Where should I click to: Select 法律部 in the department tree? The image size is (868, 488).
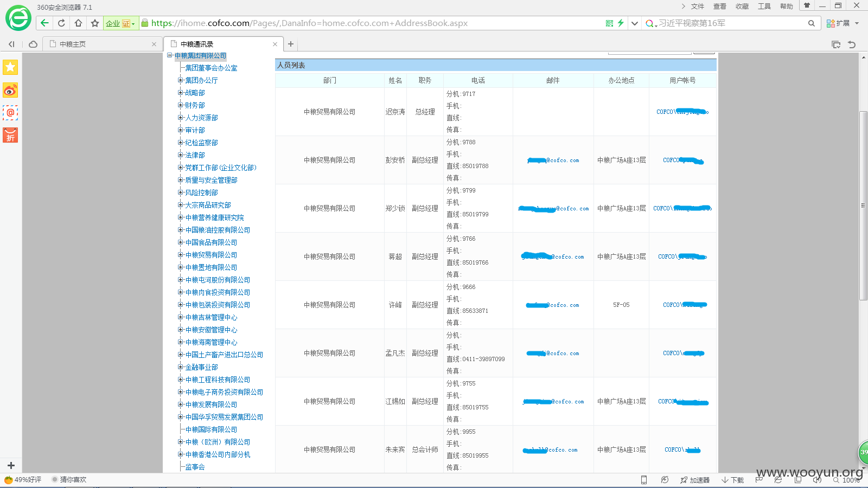coord(195,155)
